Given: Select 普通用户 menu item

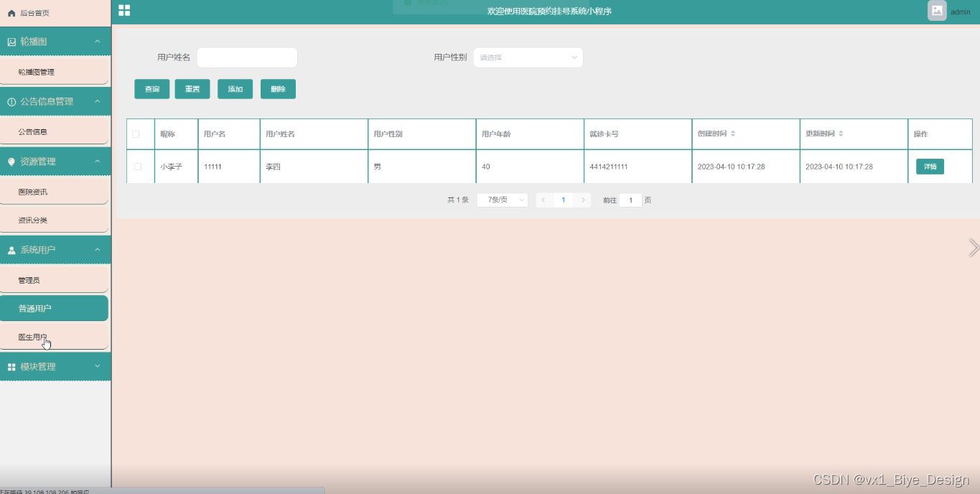Looking at the screenshot, I should [x=55, y=308].
